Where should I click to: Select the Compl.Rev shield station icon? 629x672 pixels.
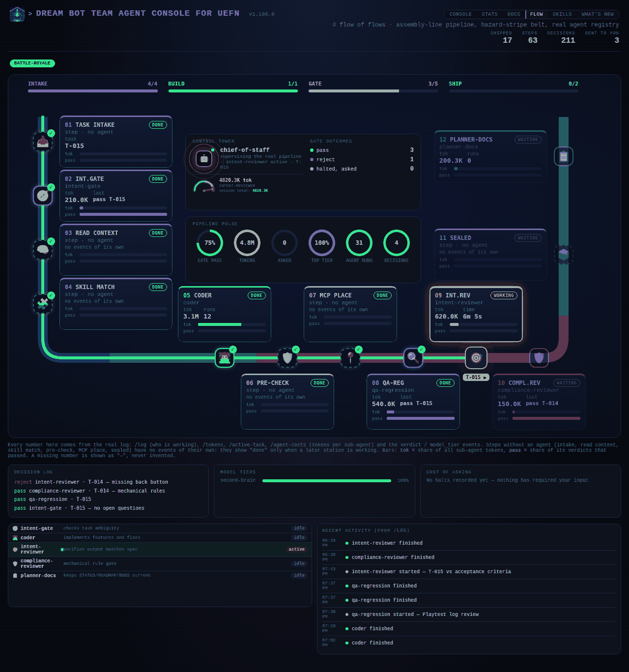(539, 358)
